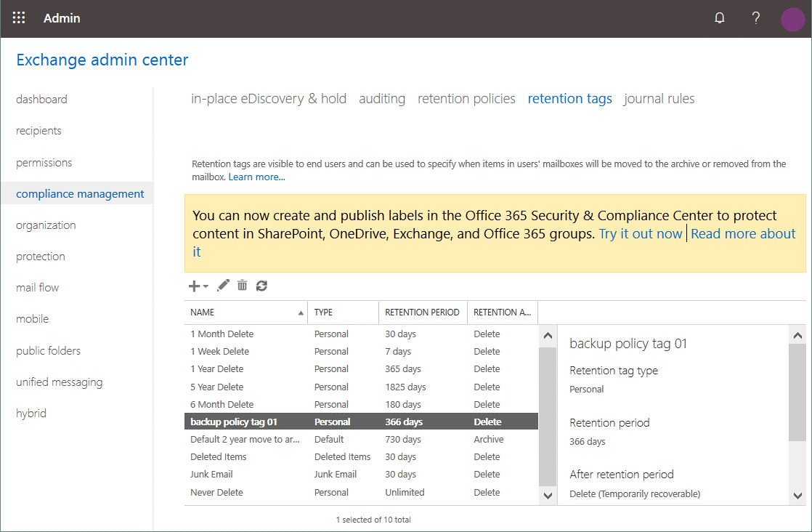Viewport: 812px width, 532px height.
Task: Click the details pane scrollbar down arrow
Action: [797, 496]
